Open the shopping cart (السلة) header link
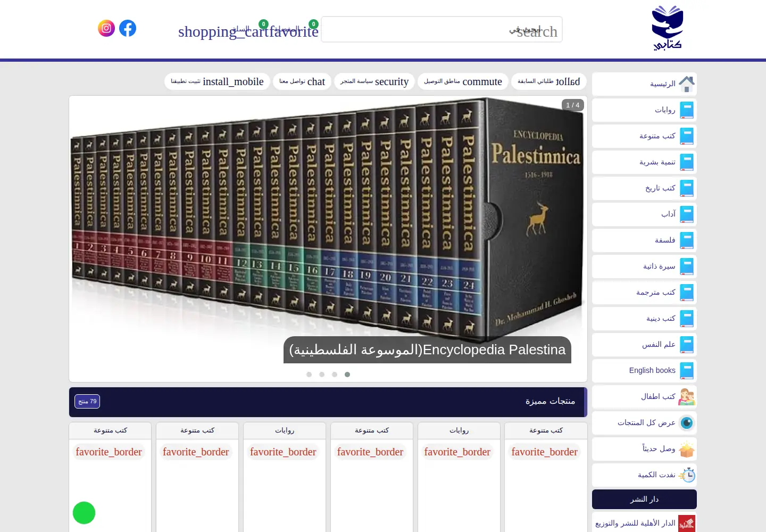This screenshot has height=532, width=766. click(x=223, y=31)
